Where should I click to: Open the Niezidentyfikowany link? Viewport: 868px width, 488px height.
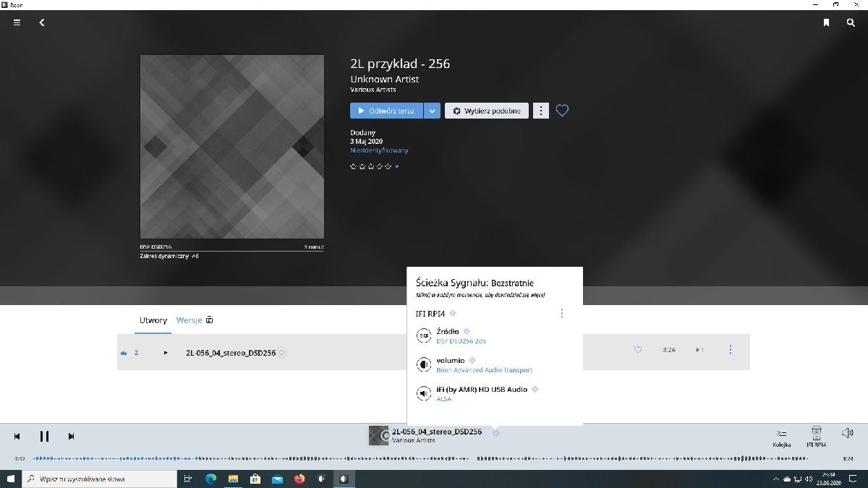click(379, 150)
